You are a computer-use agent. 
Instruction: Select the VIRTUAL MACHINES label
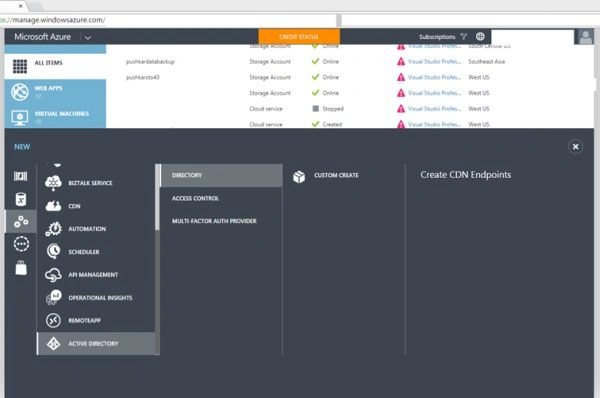click(62, 114)
